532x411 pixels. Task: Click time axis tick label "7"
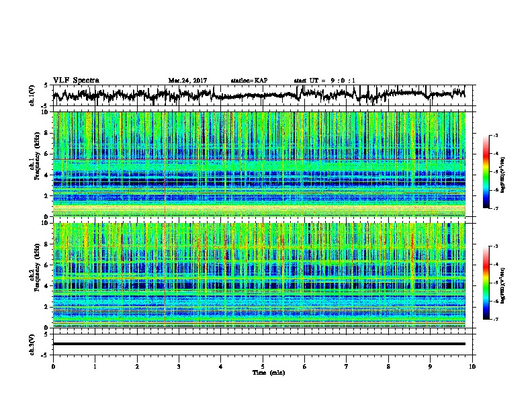point(347,367)
